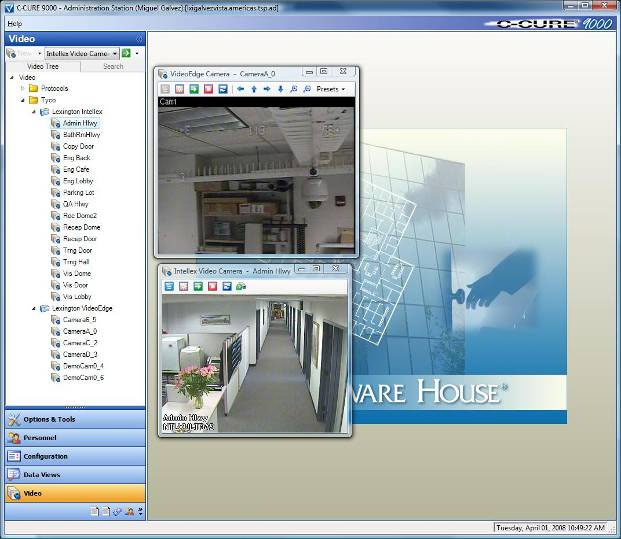
Task: Click the blue link icon in navigation footer
Action: pos(117,511)
